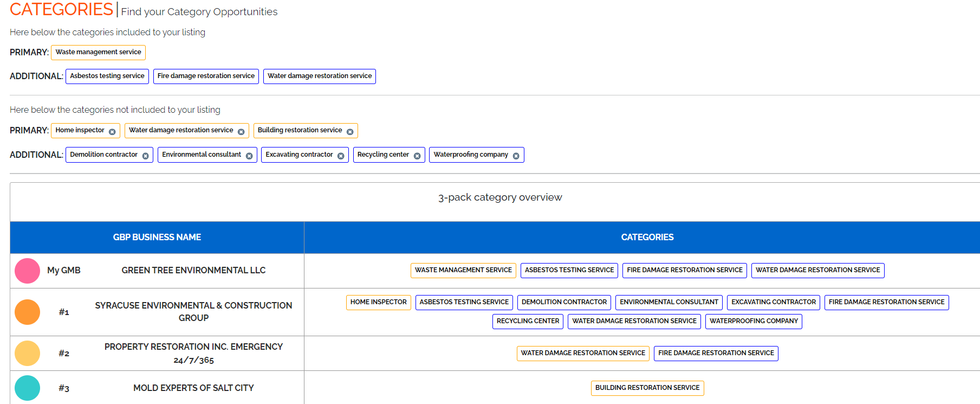Click the #1 rank label

click(x=64, y=312)
